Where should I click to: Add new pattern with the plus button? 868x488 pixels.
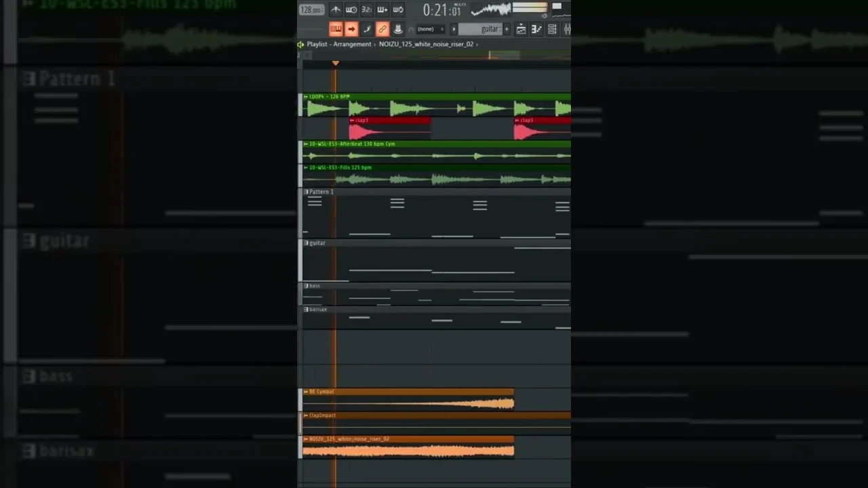pos(506,29)
